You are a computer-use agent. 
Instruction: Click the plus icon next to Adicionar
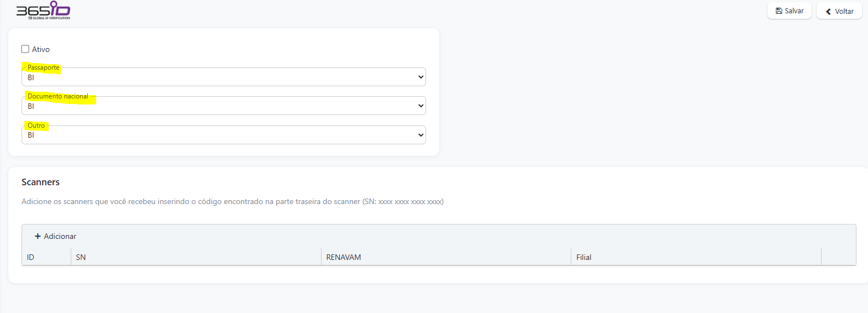(x=38, y=236)
